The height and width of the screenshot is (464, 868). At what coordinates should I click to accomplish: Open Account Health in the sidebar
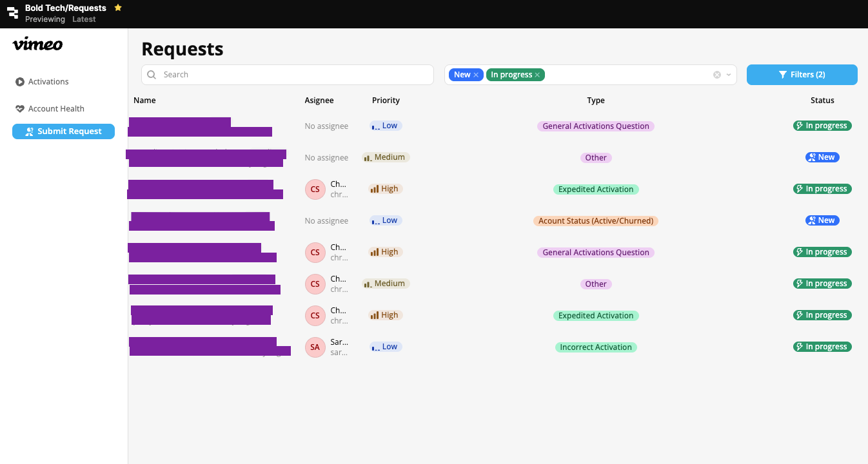pyautogui.click(x=56, y=109)
